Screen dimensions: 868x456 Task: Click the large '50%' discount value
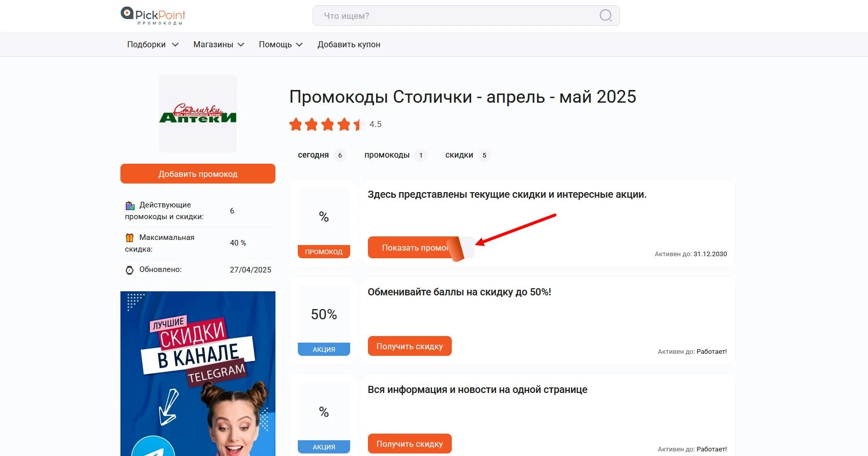(x=324, y=314)
